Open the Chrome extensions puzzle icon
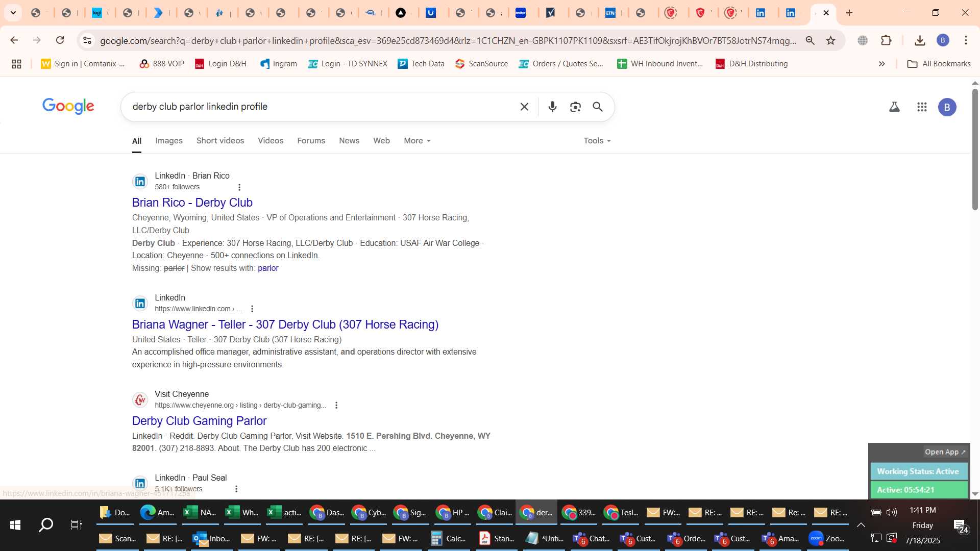 point(887,40)
